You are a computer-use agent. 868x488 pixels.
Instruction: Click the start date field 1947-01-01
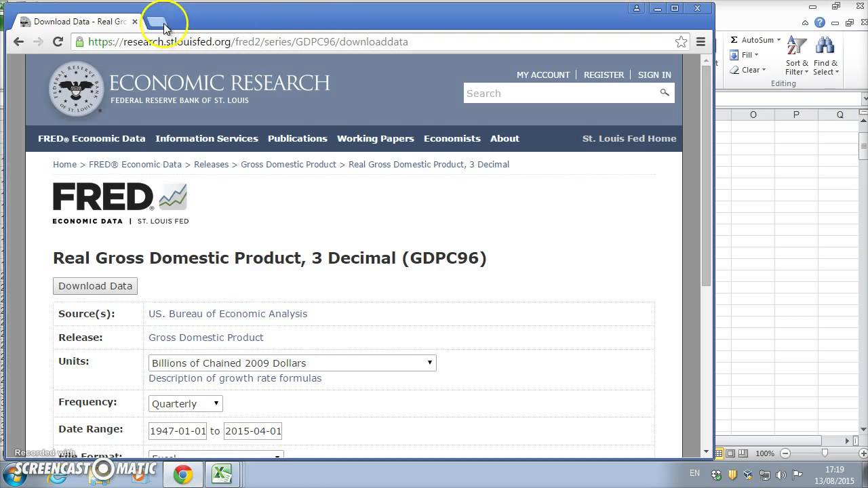coord(178,430)
